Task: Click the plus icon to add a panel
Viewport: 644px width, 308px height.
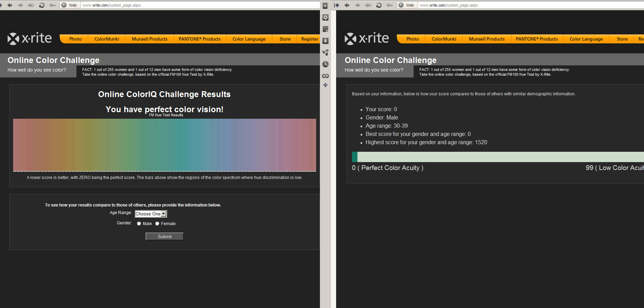Action: pos(325,85)
